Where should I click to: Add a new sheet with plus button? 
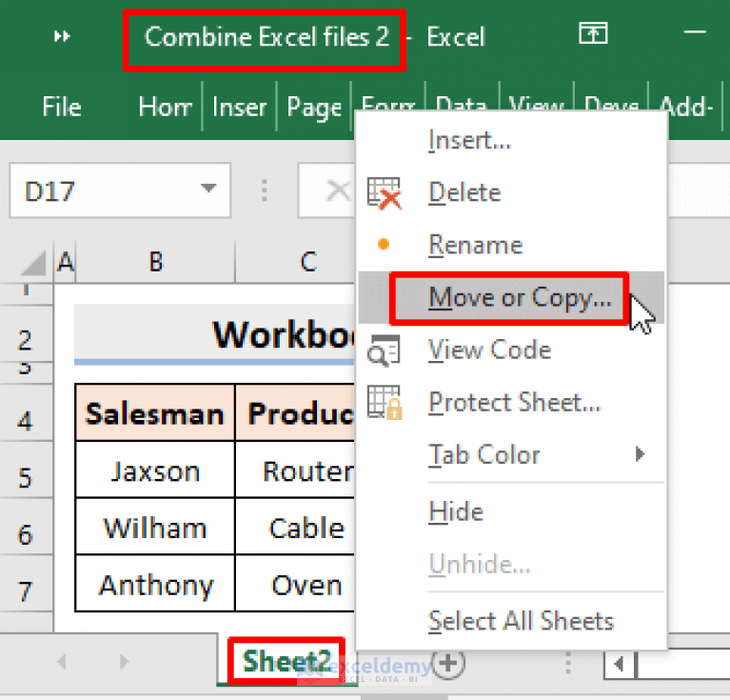pos(448,662)
